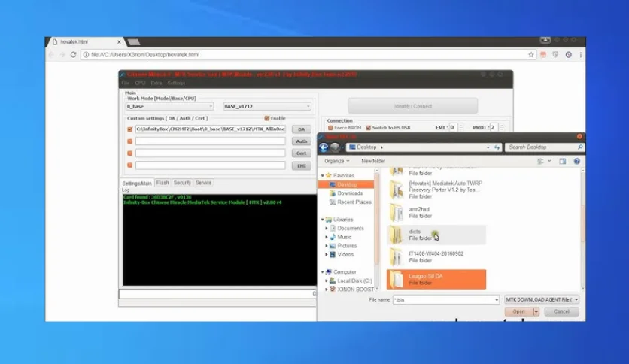Open the browser three-dot menu

click(580, 54)
